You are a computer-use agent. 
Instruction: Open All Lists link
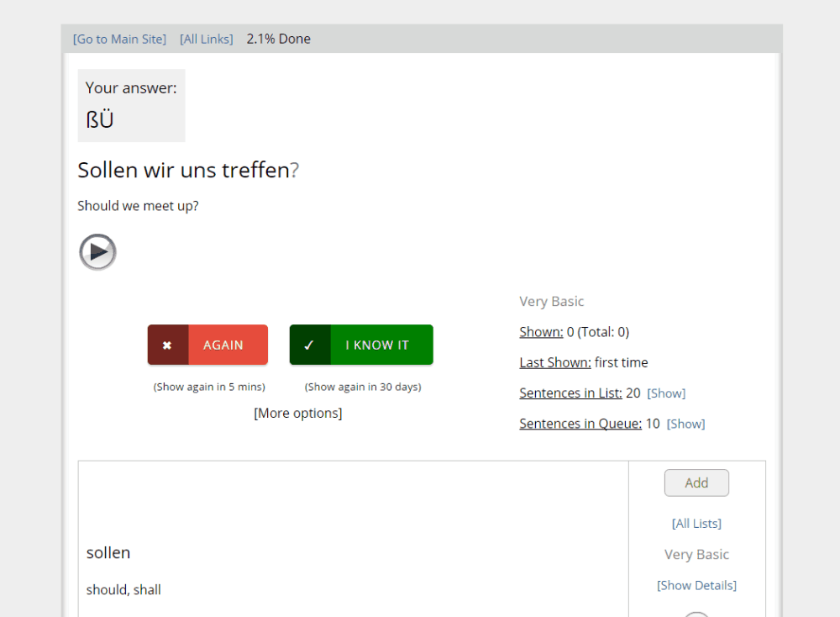(x=696, y=524)
